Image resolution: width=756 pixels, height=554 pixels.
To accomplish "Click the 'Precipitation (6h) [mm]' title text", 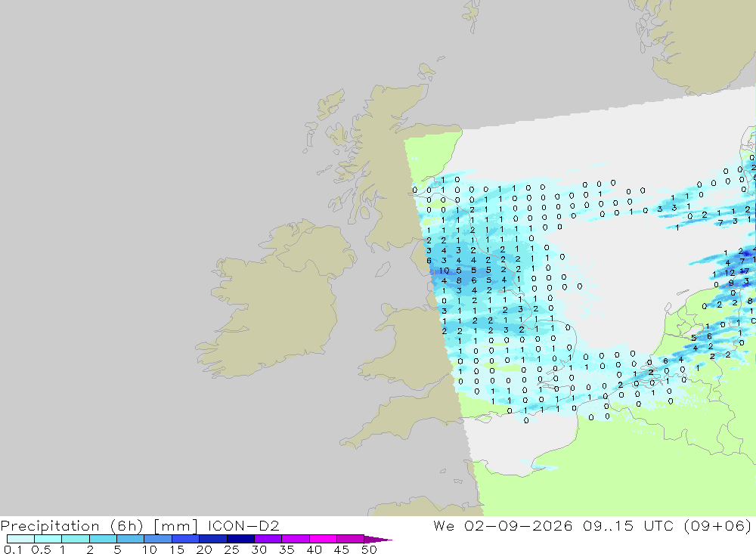I will (x=99, y=525).
